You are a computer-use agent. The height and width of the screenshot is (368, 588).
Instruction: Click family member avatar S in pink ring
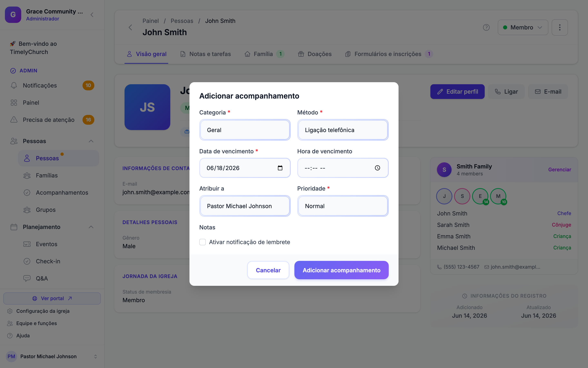(x=462, y=196)
